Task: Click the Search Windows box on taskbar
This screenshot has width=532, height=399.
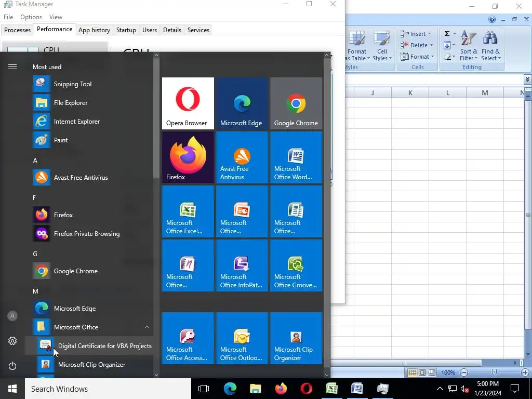Action: (x=108, y=389)
